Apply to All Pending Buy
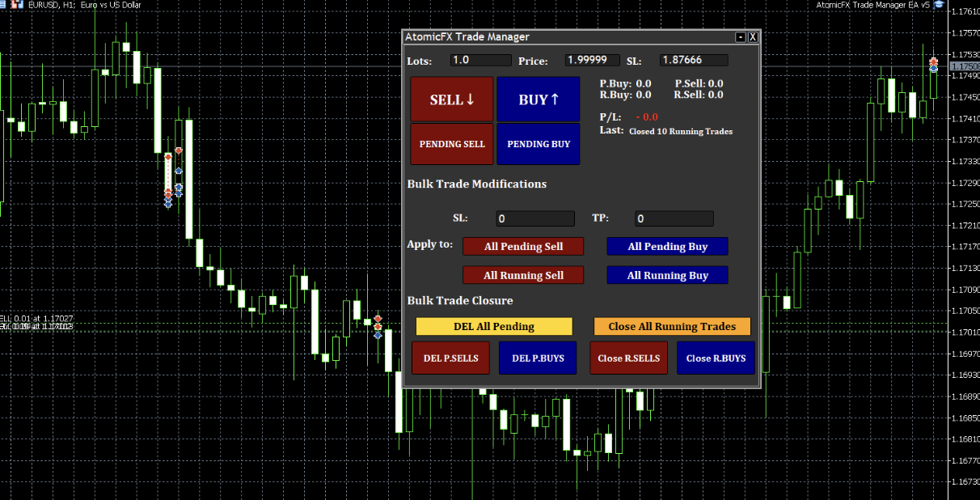Image resolution: width=980 pixels, height=500 pixels. [x=667, y=246]
